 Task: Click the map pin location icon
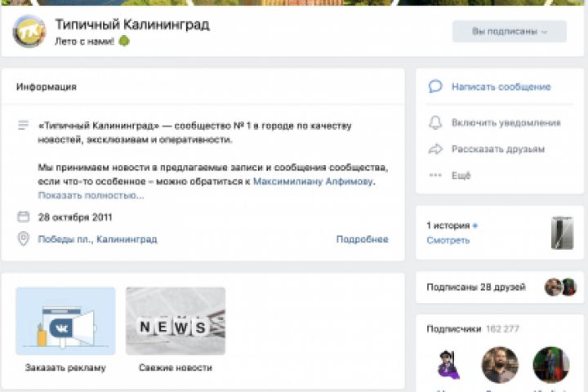tap(23, 239)
